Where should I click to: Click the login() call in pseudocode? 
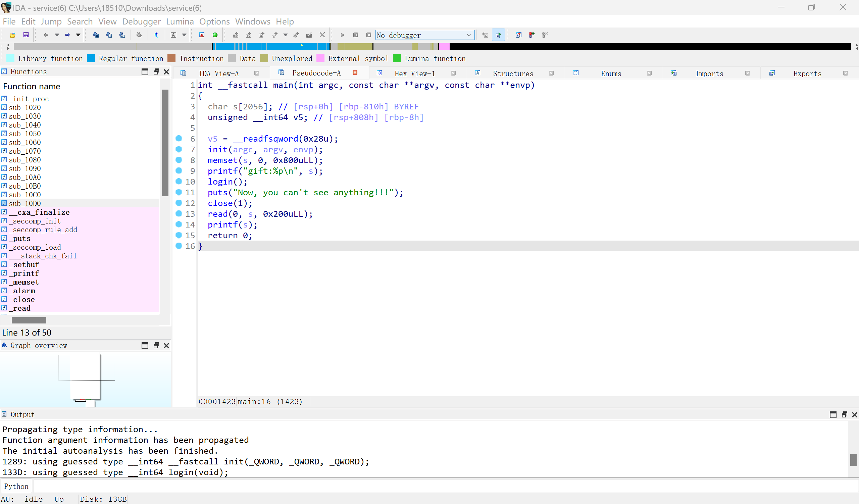(228, 182)
